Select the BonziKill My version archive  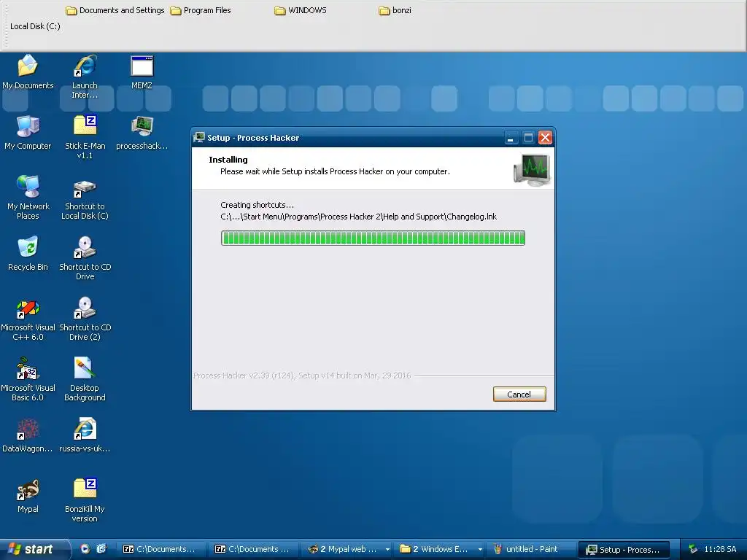(x=85, y=500)
